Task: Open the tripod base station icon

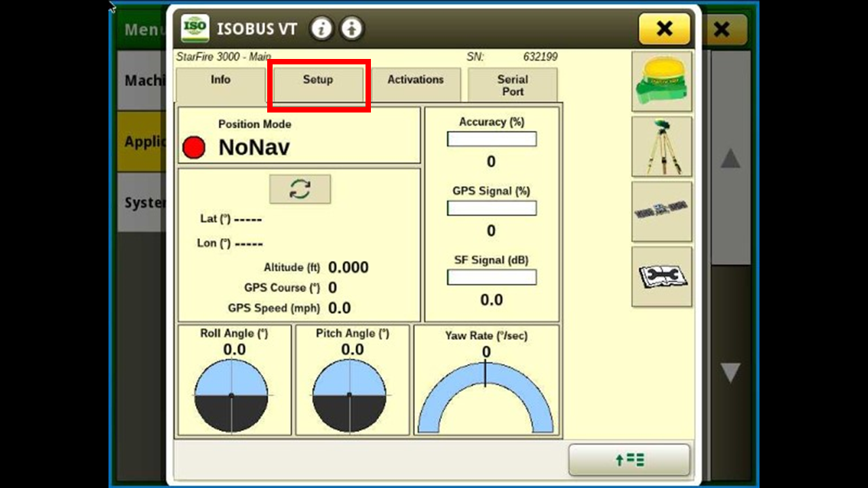Action: 662,146
